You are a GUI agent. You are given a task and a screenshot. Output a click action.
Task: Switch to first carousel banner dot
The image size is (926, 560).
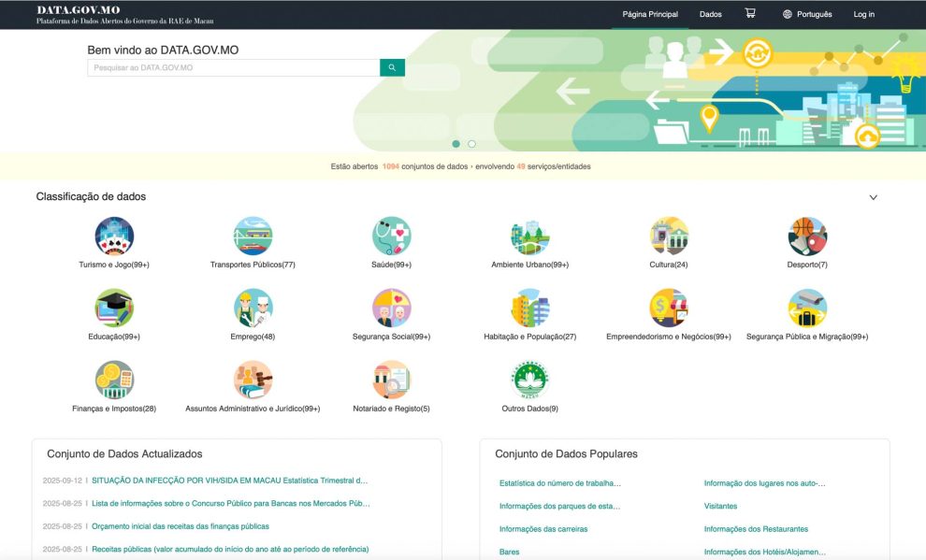click(x=456, y=144)
